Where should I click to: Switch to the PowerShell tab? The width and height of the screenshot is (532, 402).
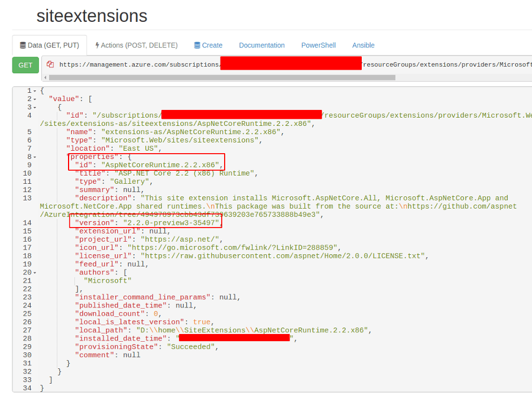(319, 45)
